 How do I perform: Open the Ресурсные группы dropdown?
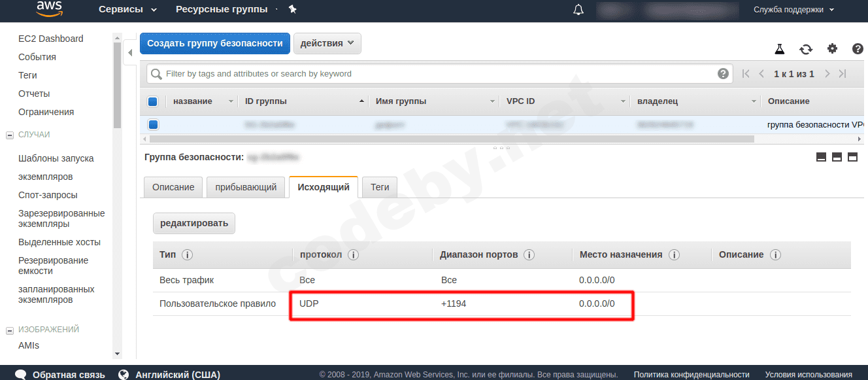pos(226,10)
